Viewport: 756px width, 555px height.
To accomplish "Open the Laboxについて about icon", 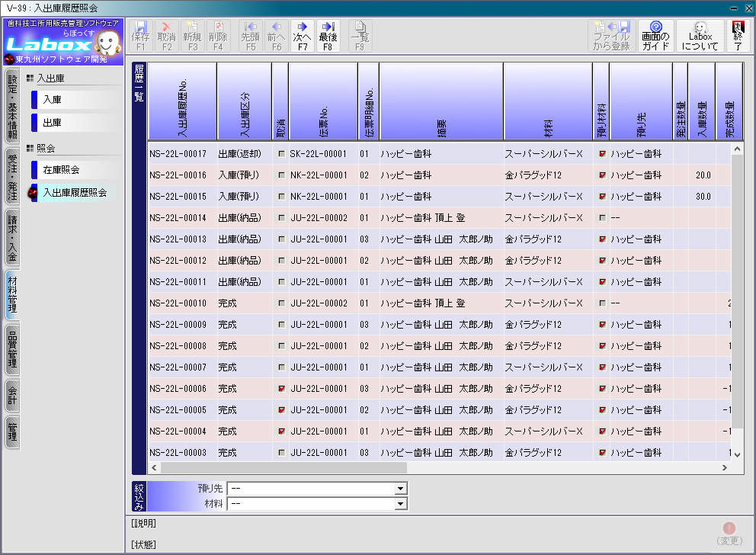I will [x=700, y=36].
